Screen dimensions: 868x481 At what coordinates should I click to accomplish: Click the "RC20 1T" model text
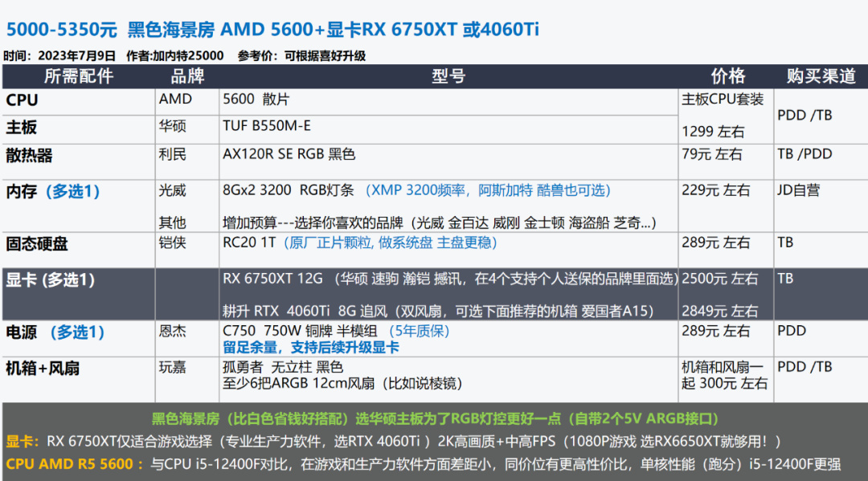coord(249,243)
